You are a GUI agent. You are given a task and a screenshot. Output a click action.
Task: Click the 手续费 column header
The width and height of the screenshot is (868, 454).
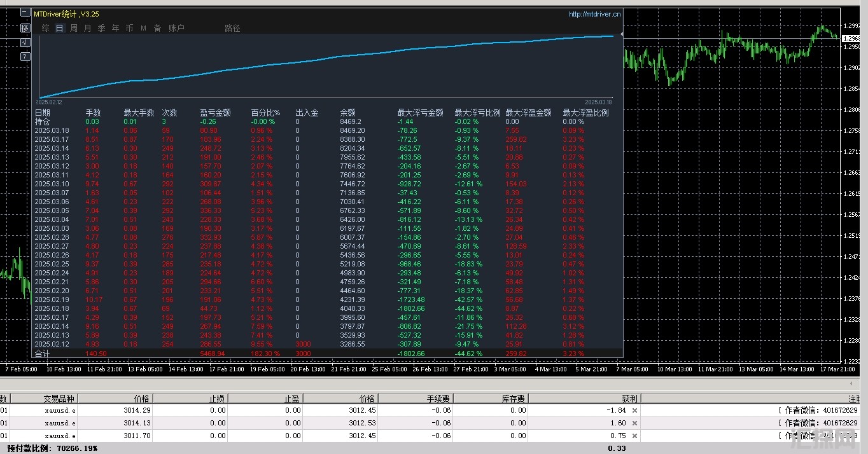coord(438,399)
